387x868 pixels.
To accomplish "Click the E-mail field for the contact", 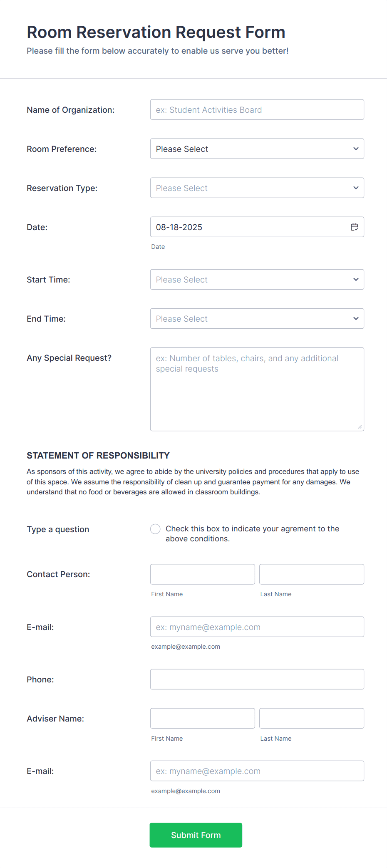I will point(257,627).
